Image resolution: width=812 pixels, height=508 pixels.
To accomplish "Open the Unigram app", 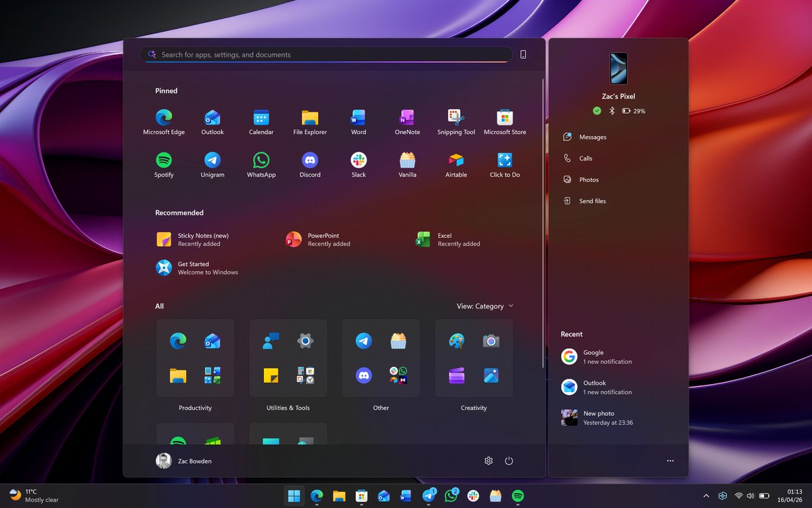I will 212,165.
